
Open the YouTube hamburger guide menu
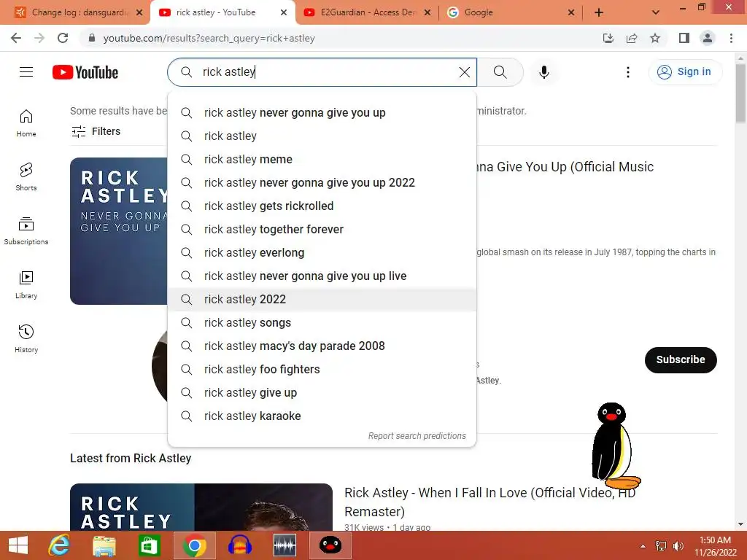tap(26, 72)
